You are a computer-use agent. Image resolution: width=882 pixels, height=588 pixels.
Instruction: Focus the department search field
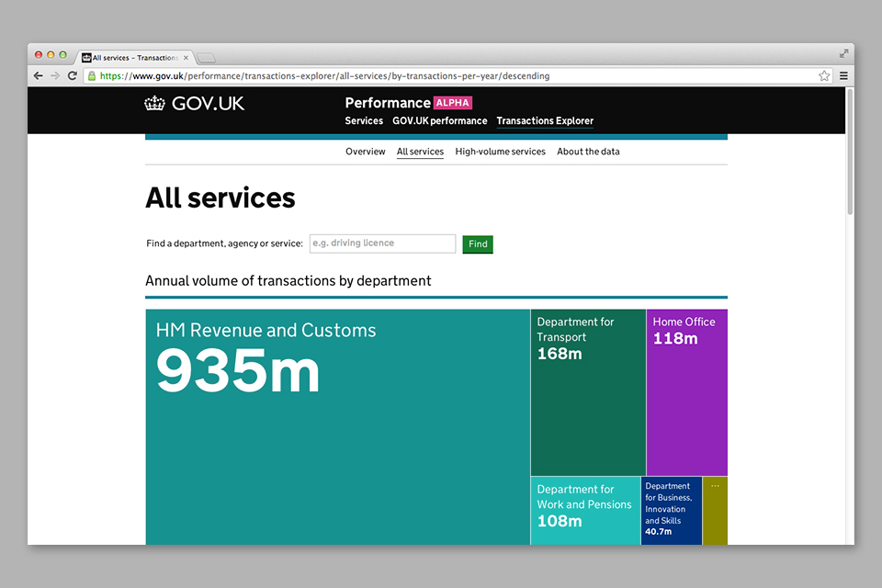(x=382, y=243)
